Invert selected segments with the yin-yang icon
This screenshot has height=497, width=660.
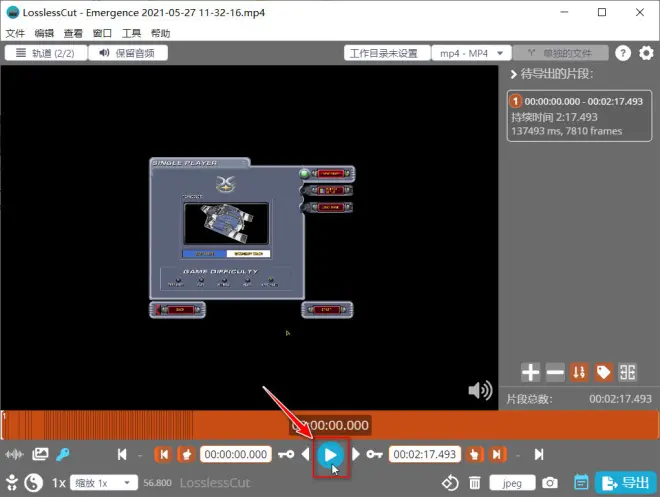(x=34, y=483)
